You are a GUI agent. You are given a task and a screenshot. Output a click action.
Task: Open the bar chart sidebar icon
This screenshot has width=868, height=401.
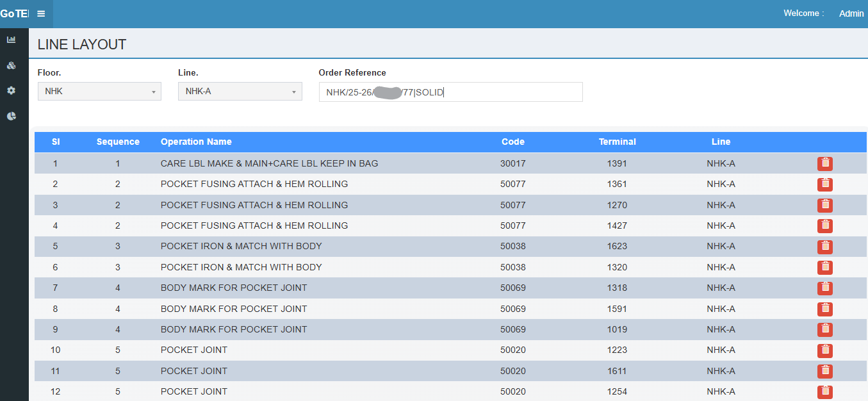pyautogui.click(x=11, y=40)
